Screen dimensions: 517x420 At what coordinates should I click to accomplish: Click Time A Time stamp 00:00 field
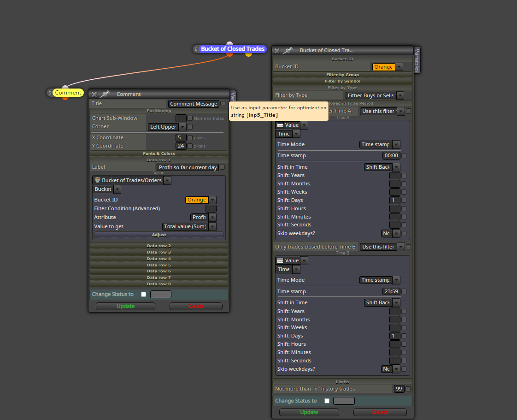[x=391, y=155]
